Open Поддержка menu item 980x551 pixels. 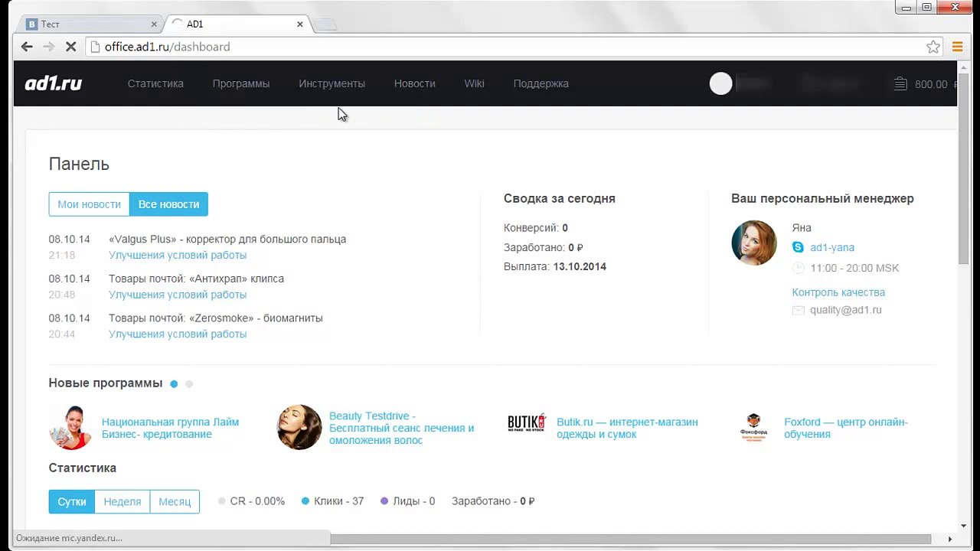tap(541, 83)
